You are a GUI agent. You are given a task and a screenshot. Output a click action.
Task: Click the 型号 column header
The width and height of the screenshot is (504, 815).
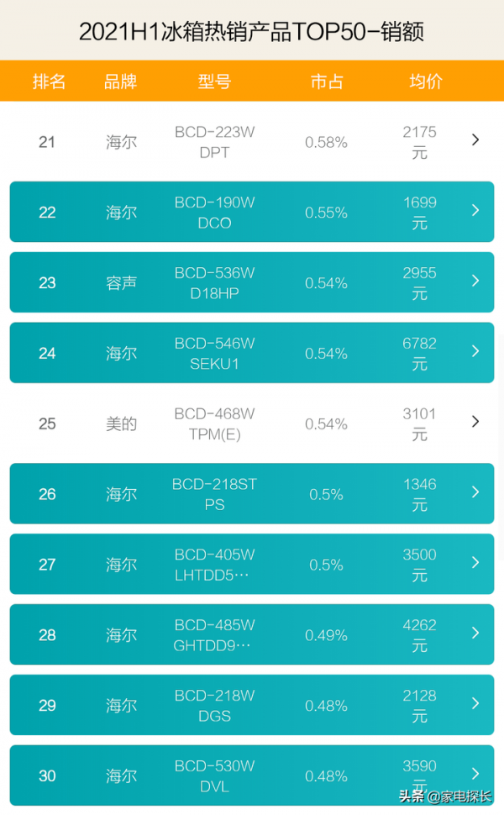213,81
